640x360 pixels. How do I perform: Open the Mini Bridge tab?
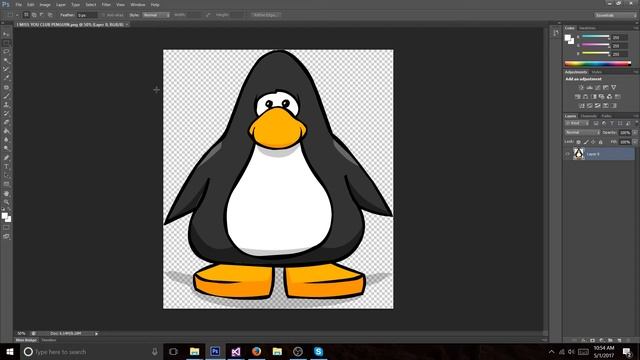(26, 340)
